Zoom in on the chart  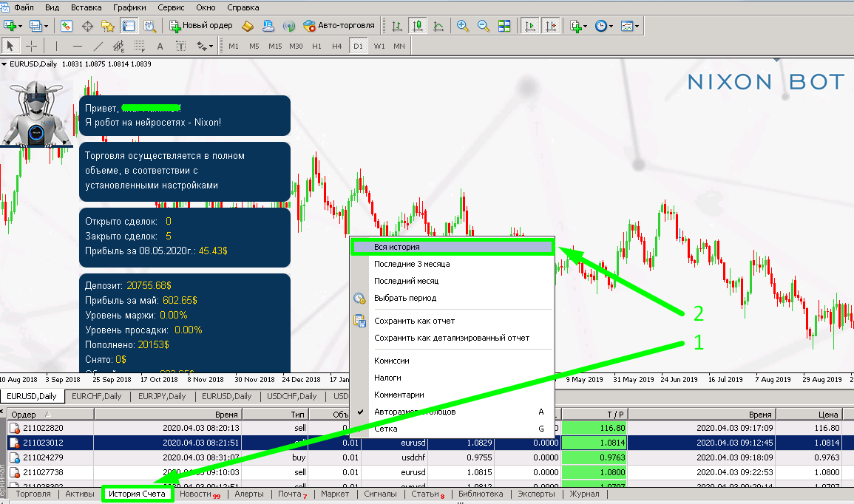(462, 26)
